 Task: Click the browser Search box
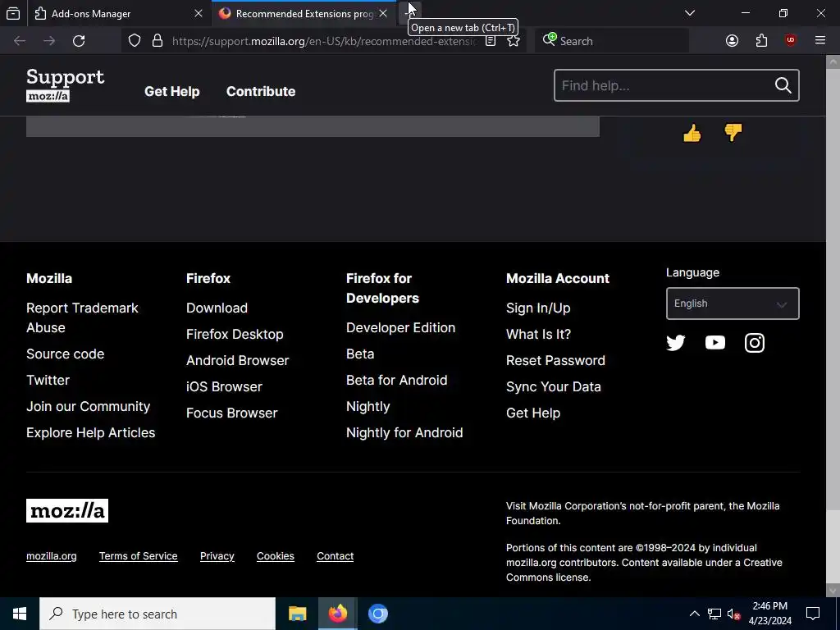point(612,41)
